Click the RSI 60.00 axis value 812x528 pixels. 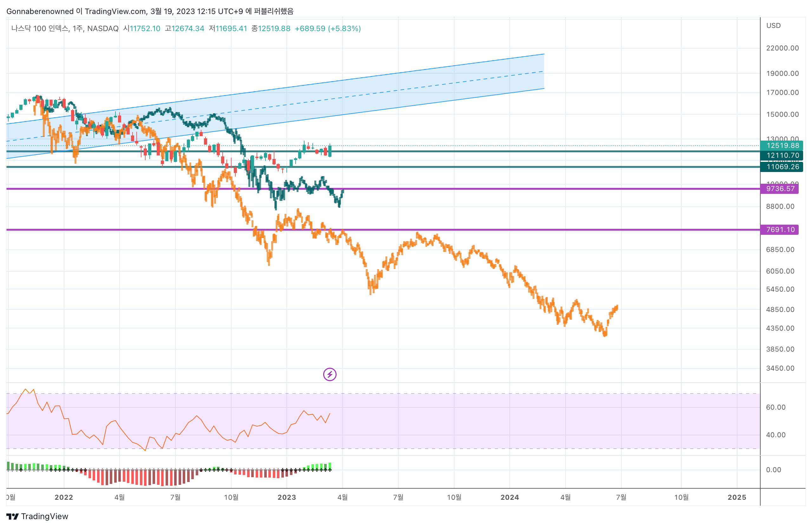pos(776,407)
